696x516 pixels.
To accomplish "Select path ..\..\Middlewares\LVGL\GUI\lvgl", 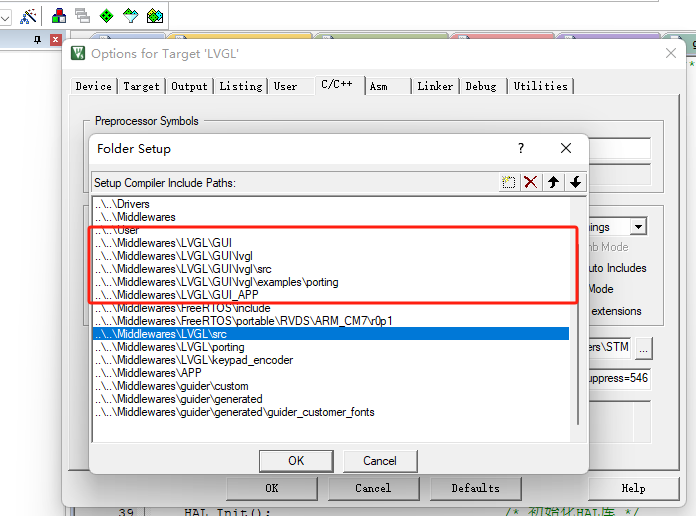I will (x=331, y=256).
